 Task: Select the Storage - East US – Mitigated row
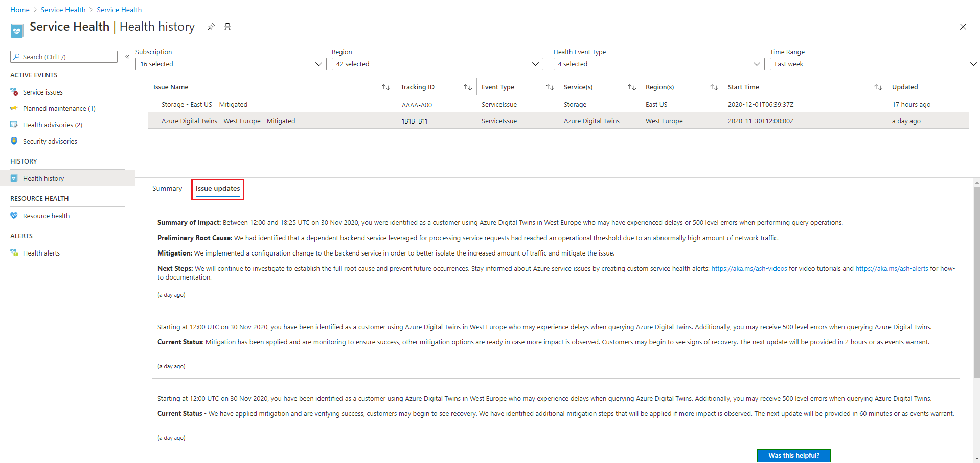(x=558, y=104)
